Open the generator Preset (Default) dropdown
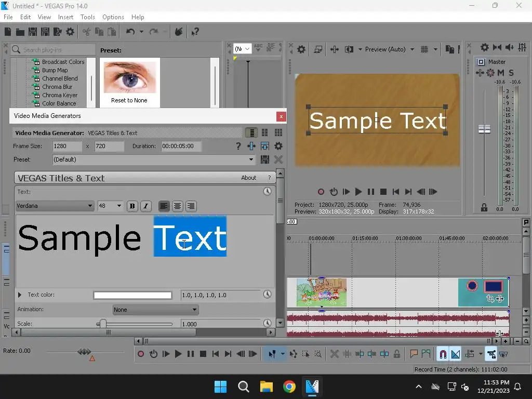The height and width of the screenshot is (399, 532). [x=154, y=159]
